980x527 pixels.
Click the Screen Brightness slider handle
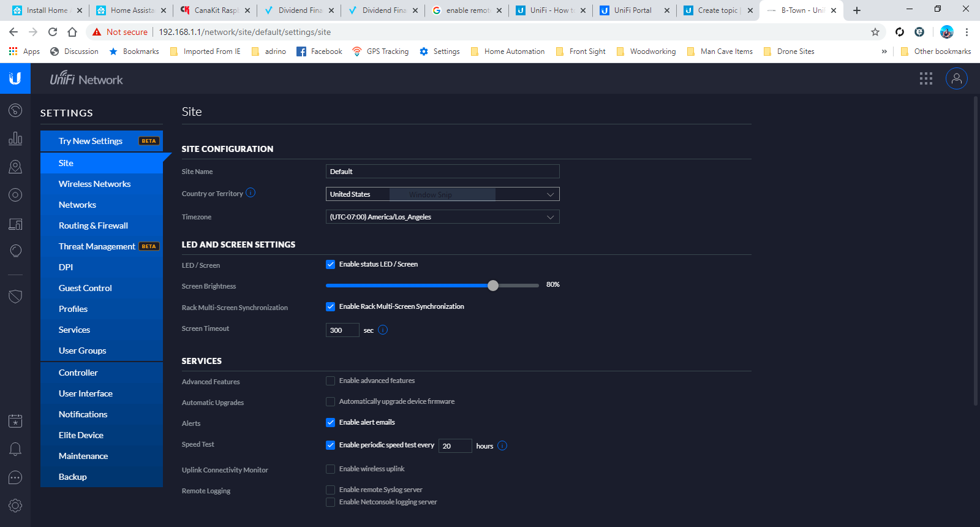[493, 286]
